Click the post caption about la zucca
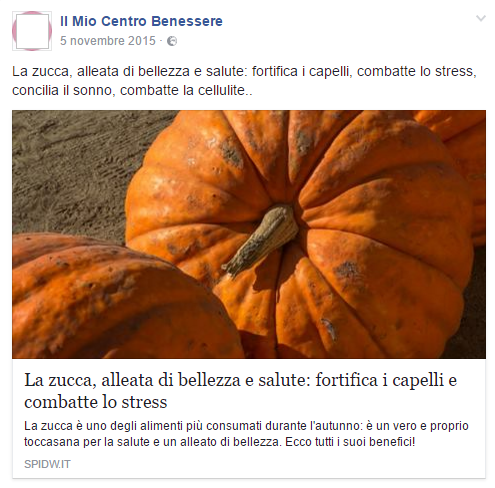The width and height of the screenshot is (495, 488). tap(244, 81)
